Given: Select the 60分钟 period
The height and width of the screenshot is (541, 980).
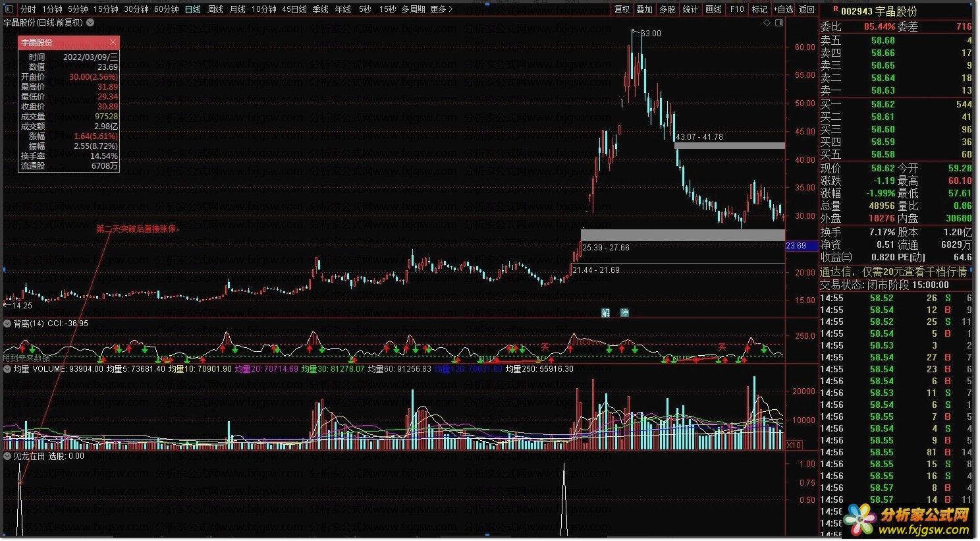Looking at the screenshot, I should [167, 9].
